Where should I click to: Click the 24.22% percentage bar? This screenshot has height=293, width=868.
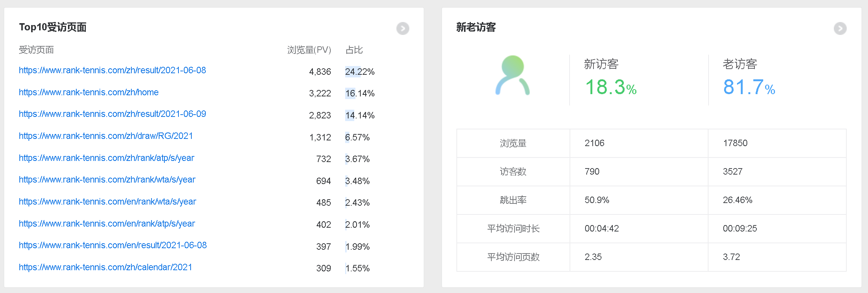(359, 72)
